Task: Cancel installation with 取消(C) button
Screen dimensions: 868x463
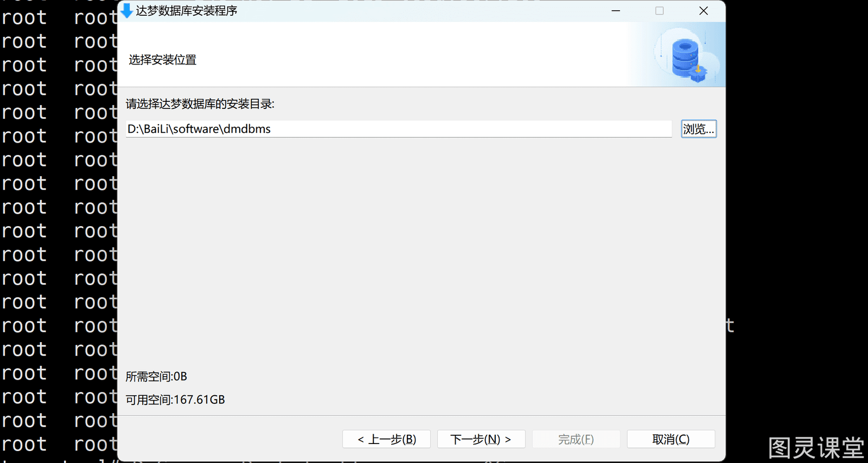Action: click(x=671, y=439)
